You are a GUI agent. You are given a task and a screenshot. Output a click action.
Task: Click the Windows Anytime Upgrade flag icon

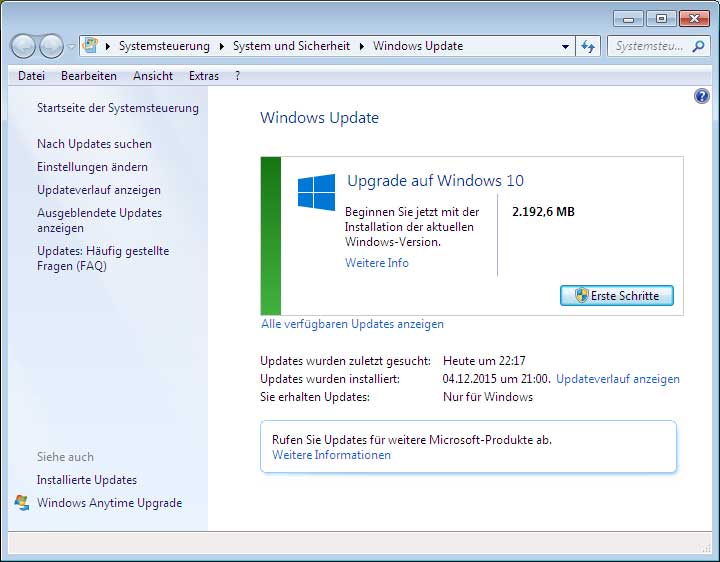click(x=22, y=503)
